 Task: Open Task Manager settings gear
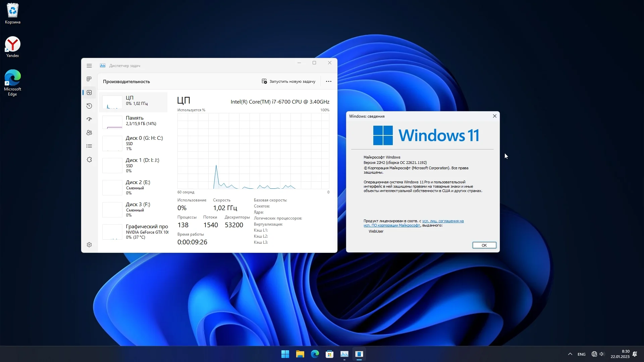pos(89,245)
